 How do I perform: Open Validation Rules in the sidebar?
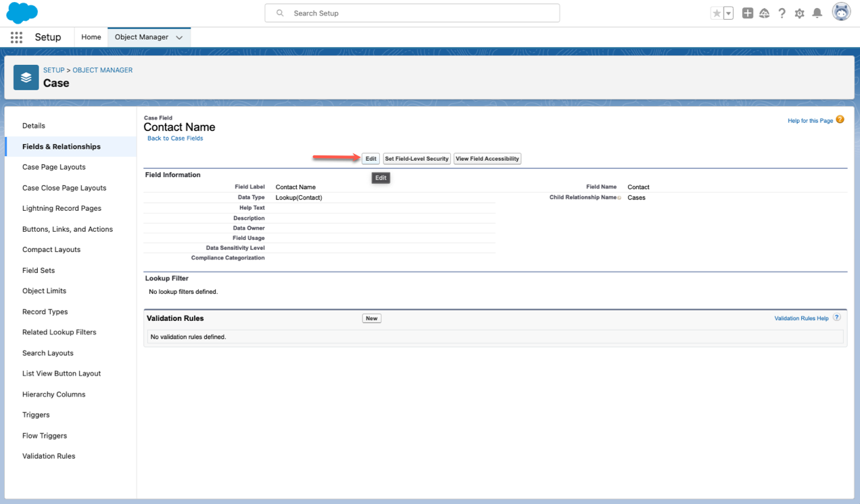49,456
